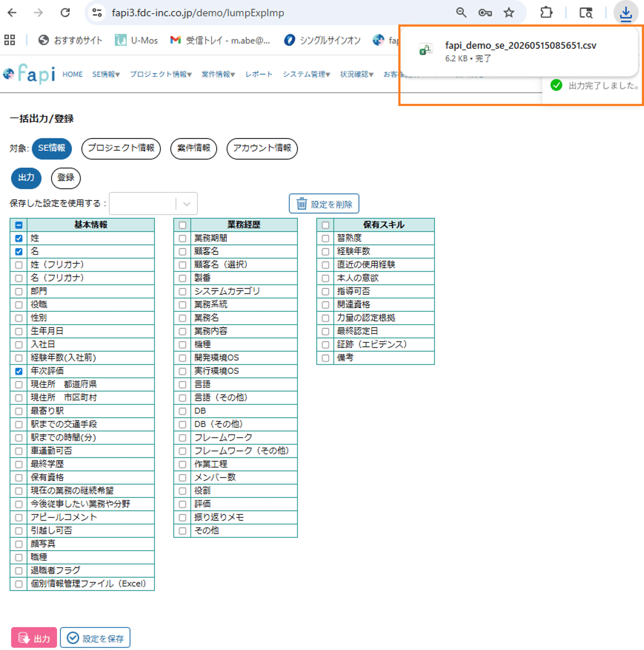This screenshot has width=644, height=650.
Task: Click the password key icon
Action: tap(485, 13)
